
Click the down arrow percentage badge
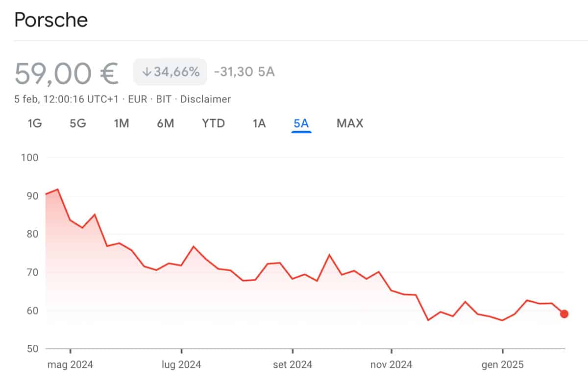[171, 72]
